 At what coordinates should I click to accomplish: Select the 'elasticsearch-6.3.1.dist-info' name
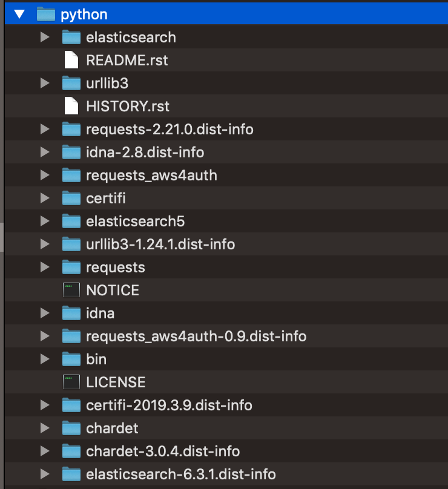pyautogui.click(x=181, y=474)
